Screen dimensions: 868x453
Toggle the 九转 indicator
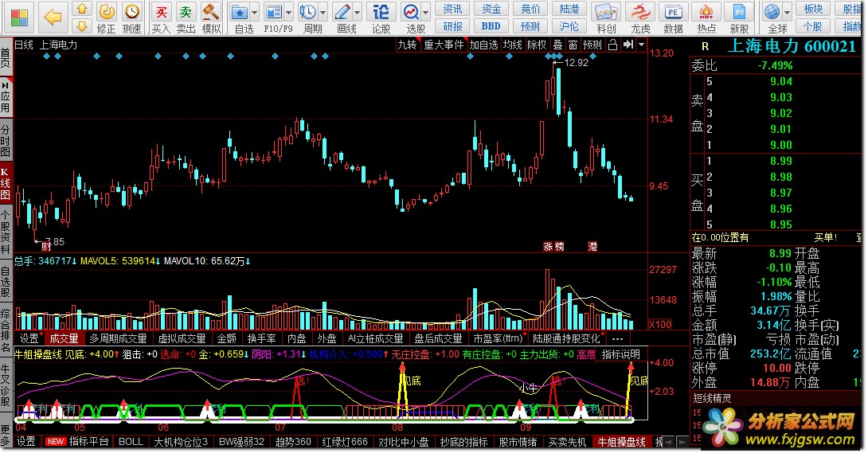point(408,45)
